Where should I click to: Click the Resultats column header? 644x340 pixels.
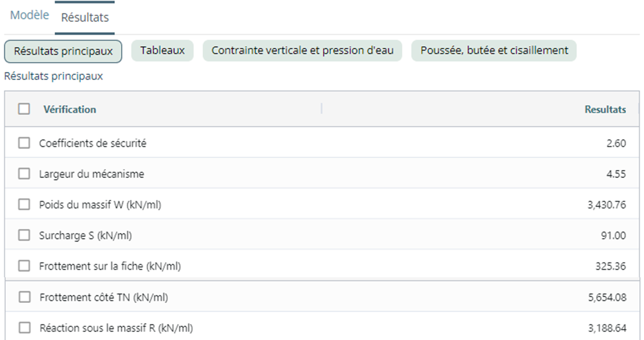tap(605, 109)
